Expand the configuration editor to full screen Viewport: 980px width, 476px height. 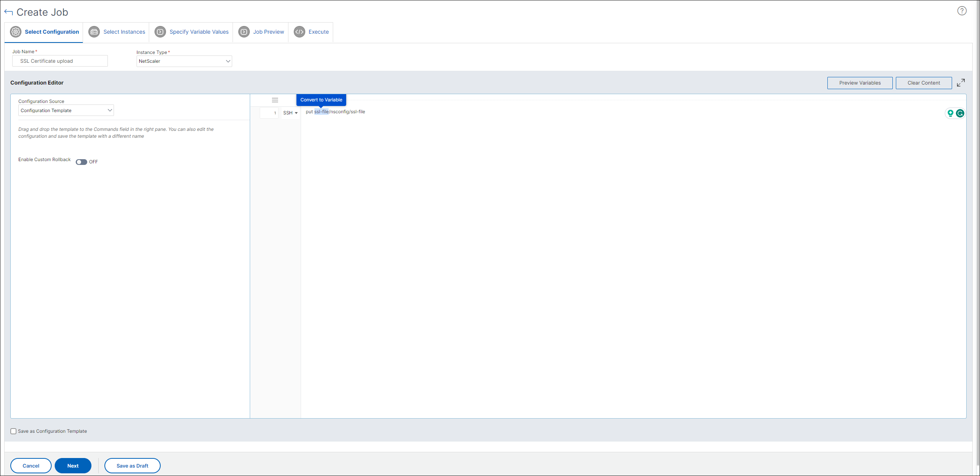(960, 83)
